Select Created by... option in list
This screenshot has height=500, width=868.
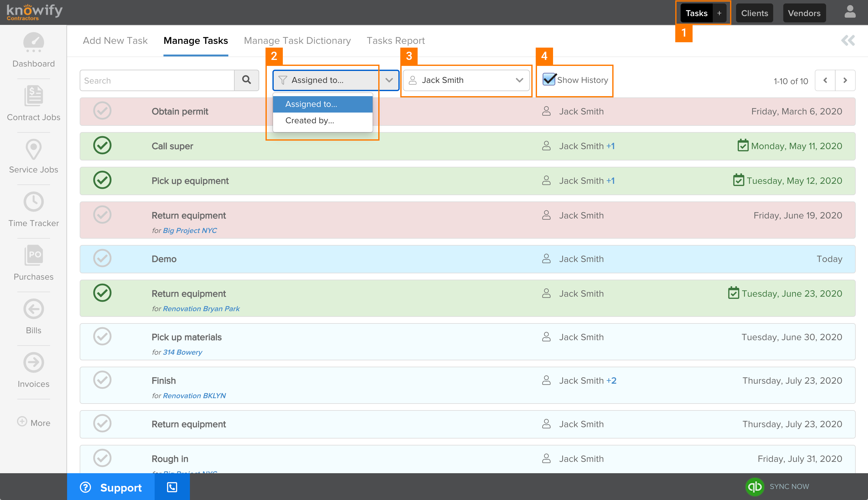pos(323,120)
